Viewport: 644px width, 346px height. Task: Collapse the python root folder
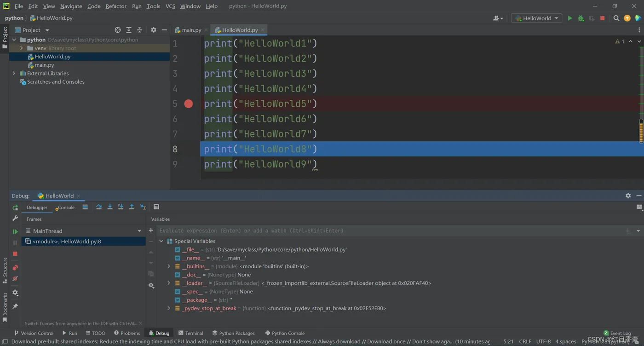pyautogui.click(x=14, y=40)
